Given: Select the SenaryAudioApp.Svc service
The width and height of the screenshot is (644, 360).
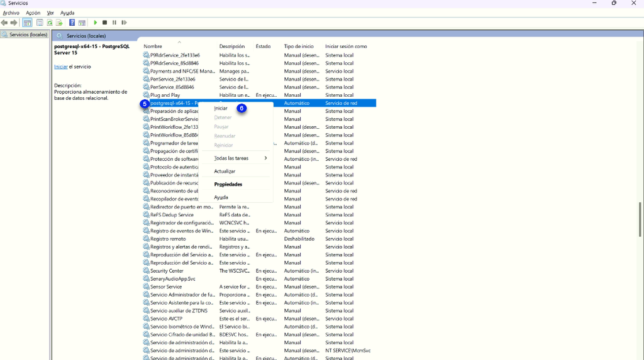Looking at the screenshot, I should pos(259,279).
